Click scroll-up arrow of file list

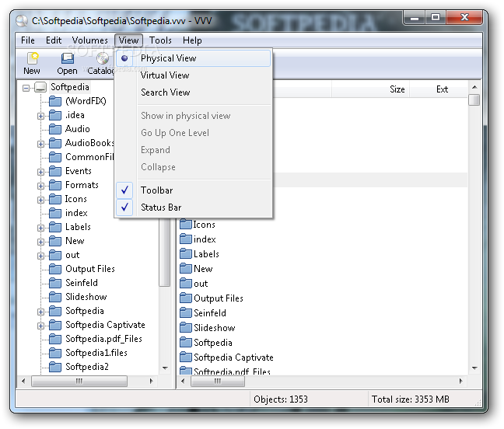point(474,87)
